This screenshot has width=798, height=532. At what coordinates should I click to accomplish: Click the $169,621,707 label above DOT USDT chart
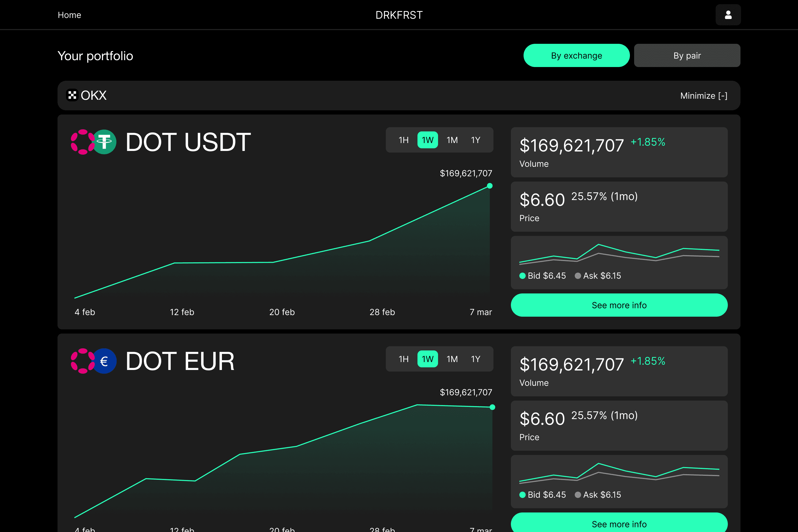[466, 173]
